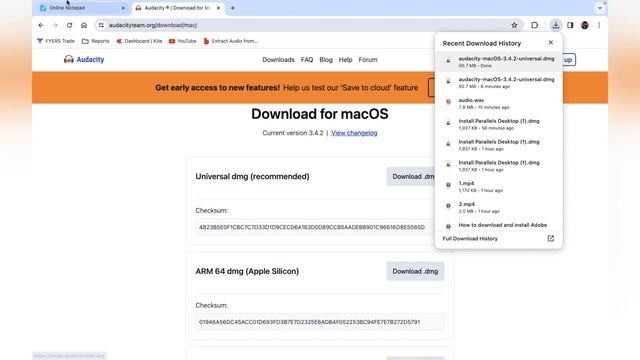Close the Online Notepad tab
640x360 pixels.
(x=123, y=8)
